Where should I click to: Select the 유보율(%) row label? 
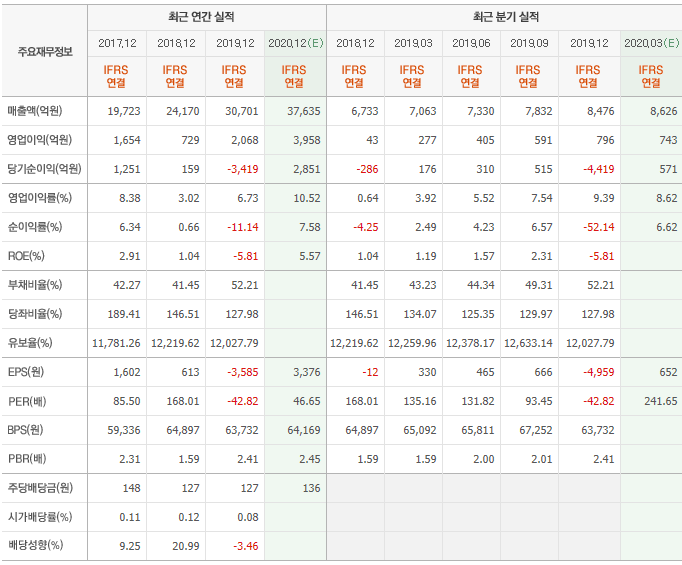coord(30,343)
